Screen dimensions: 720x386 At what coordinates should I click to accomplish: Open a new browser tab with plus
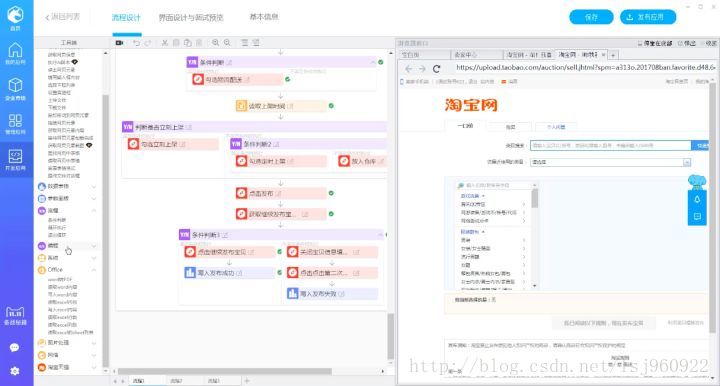click(x=613, y=55)
